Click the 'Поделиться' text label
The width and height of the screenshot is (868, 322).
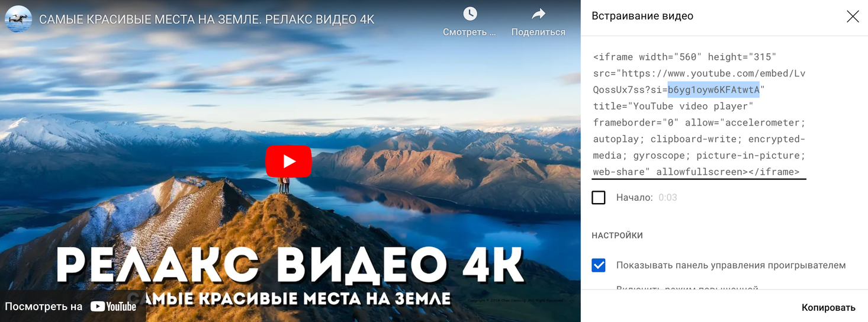coord(538,32)
